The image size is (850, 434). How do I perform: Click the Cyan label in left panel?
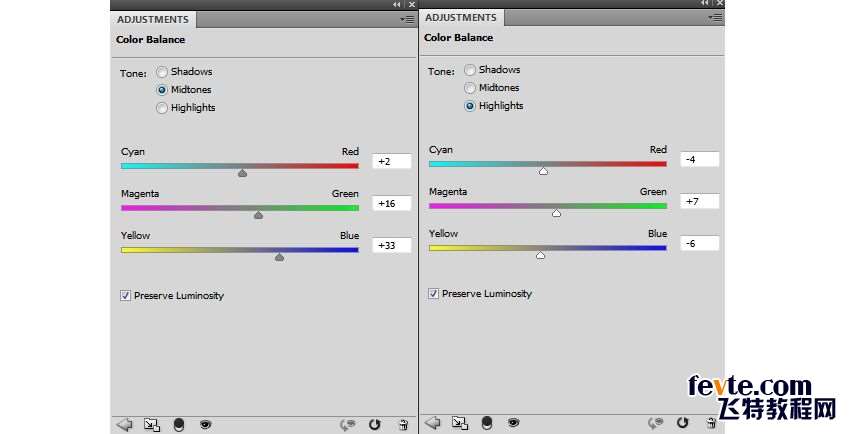coord(133,152)
